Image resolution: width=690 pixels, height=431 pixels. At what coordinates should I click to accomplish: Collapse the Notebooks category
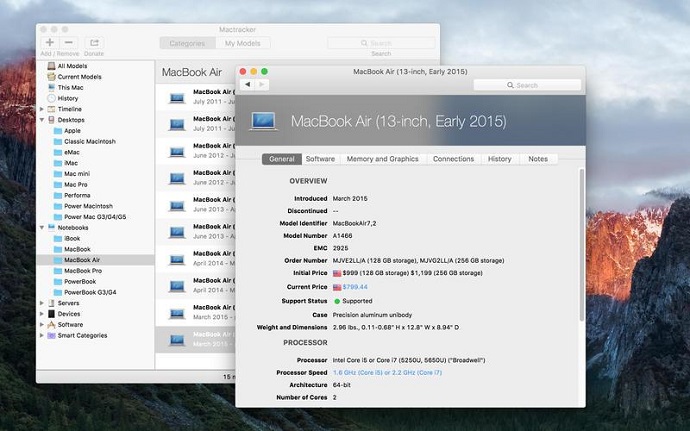click(41, 228)
